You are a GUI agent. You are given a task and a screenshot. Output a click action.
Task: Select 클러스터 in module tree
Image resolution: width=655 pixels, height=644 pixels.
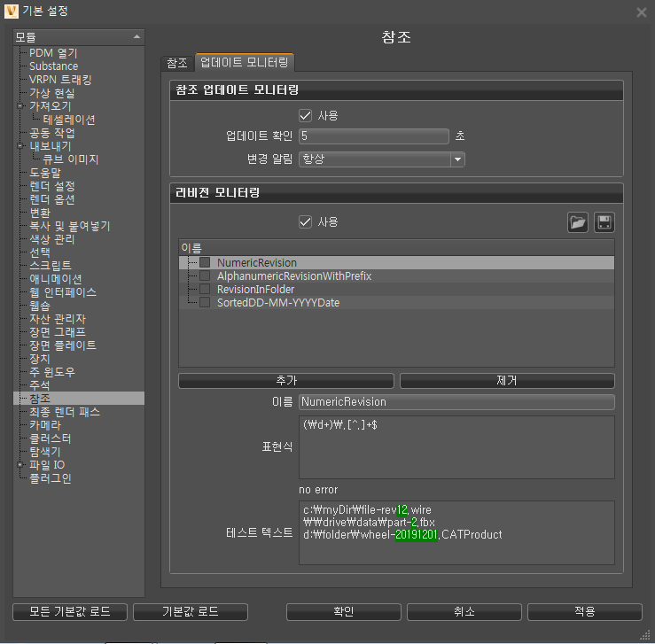(51, 438)
